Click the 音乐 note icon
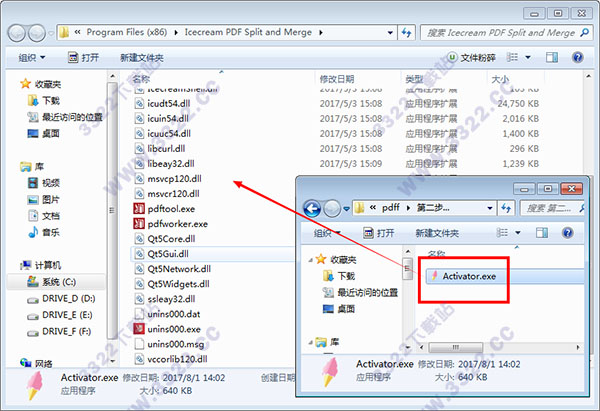600x411 pixels. 33,232
